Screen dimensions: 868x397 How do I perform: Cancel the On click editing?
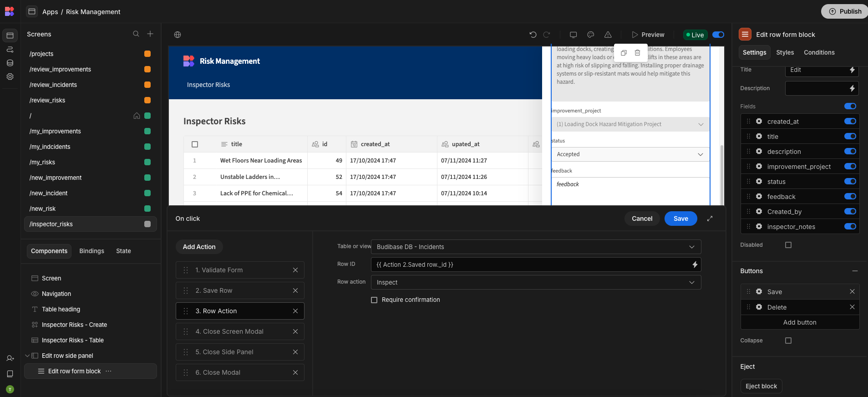642,219
